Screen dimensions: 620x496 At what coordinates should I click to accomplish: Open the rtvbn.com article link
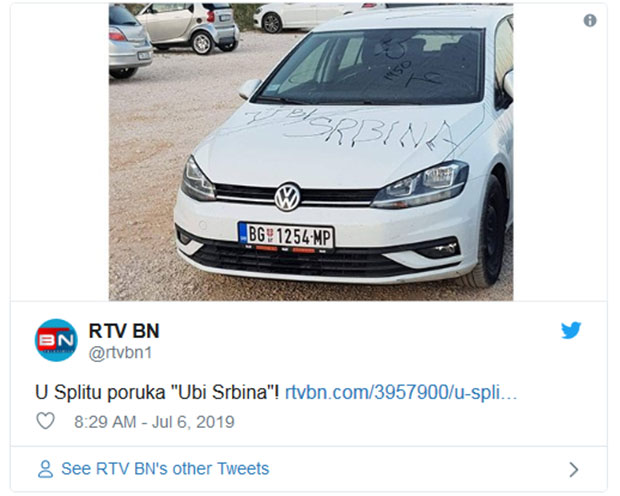[x=401, y=393]
